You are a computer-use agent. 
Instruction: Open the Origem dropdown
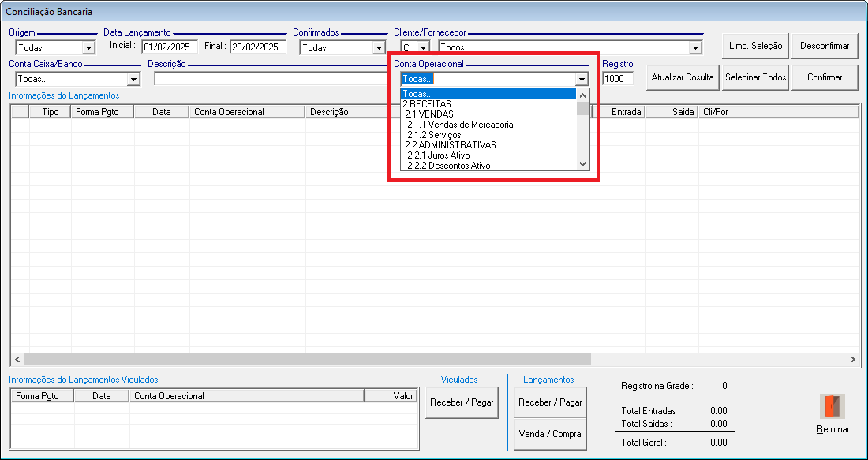pyautogui.click(x=88, y=48)
